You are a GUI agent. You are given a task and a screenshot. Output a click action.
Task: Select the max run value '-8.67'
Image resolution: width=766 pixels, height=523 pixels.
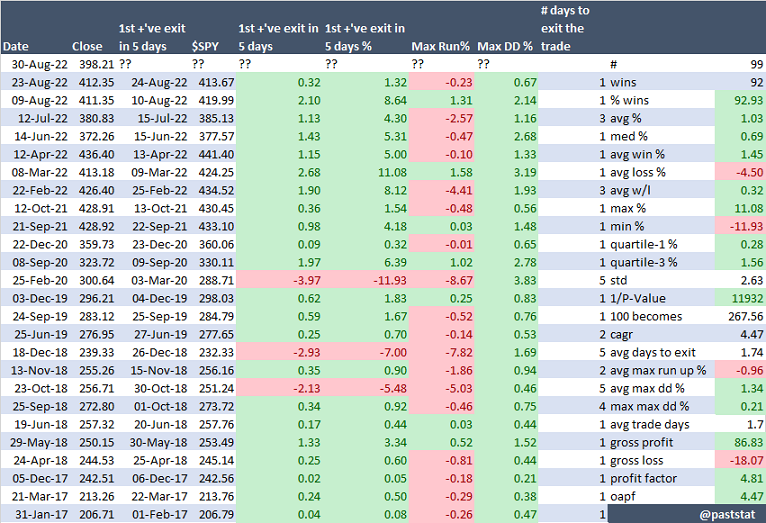pyautogui.click(x=459, y=280)
